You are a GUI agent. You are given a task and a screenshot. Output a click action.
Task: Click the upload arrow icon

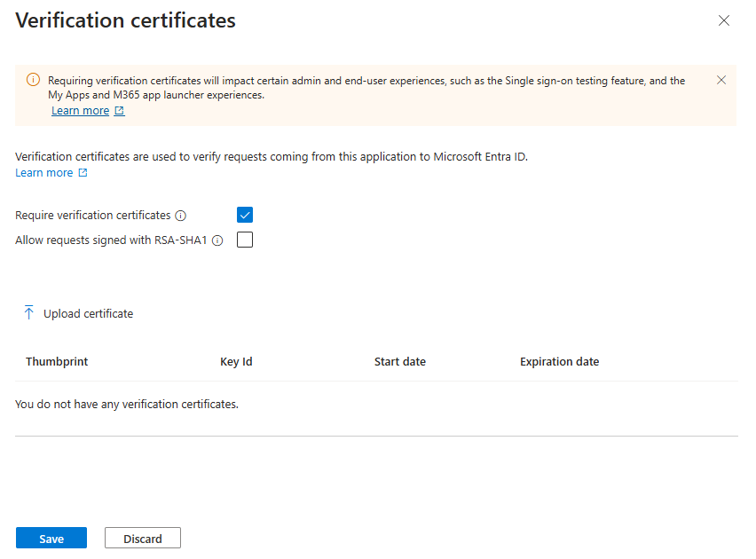pyautogui.click(x=29, y=313)
